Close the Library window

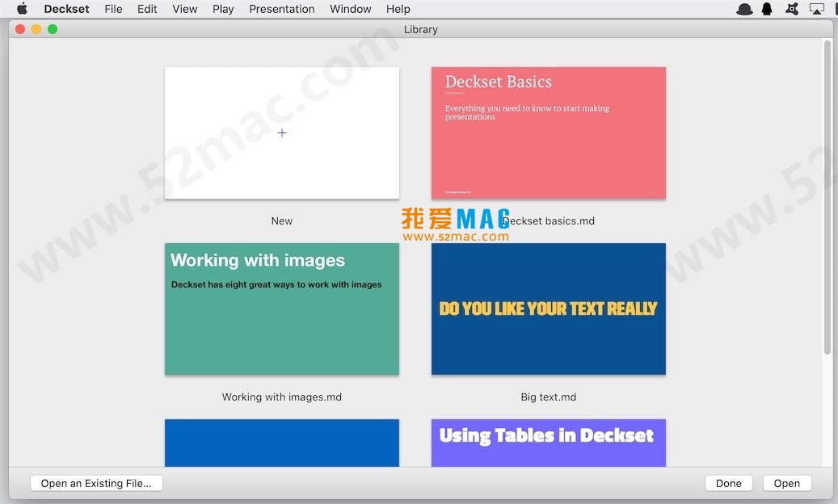(20, 29)
